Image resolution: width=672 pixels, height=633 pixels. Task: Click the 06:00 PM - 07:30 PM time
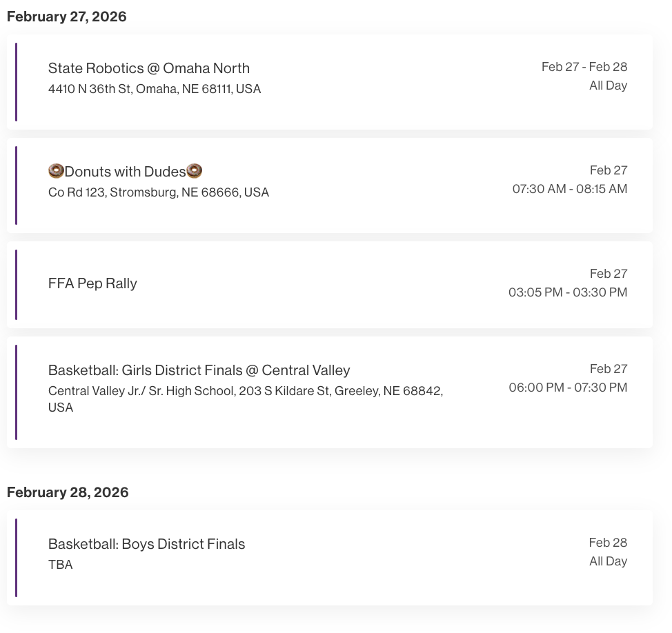(568, 388)
